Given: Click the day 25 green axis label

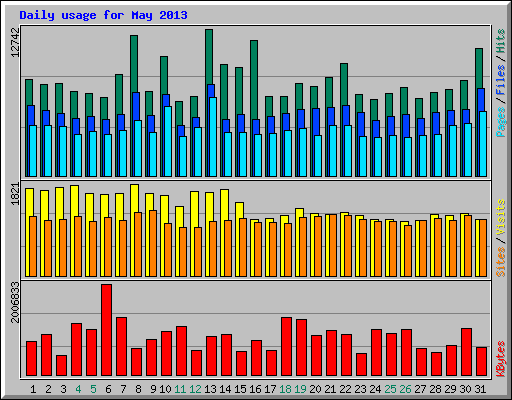Looking at the screenshot, I should pos(390,389).
